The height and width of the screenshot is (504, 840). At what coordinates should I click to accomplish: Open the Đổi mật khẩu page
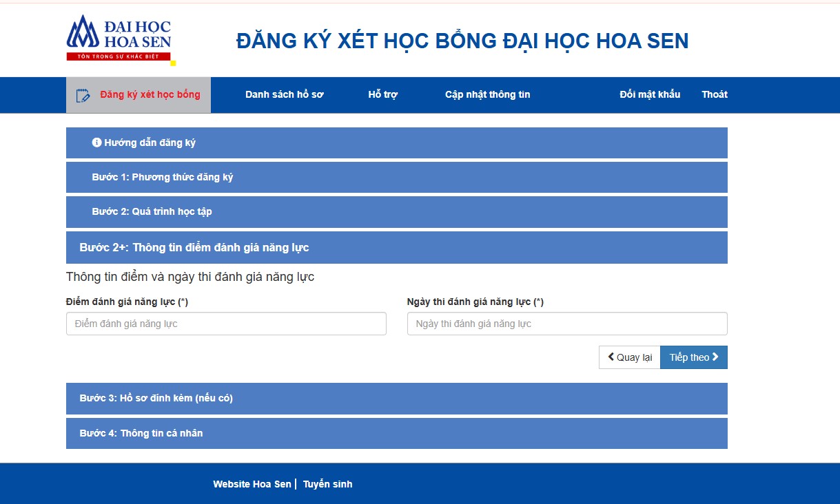(x=648, y=94)
